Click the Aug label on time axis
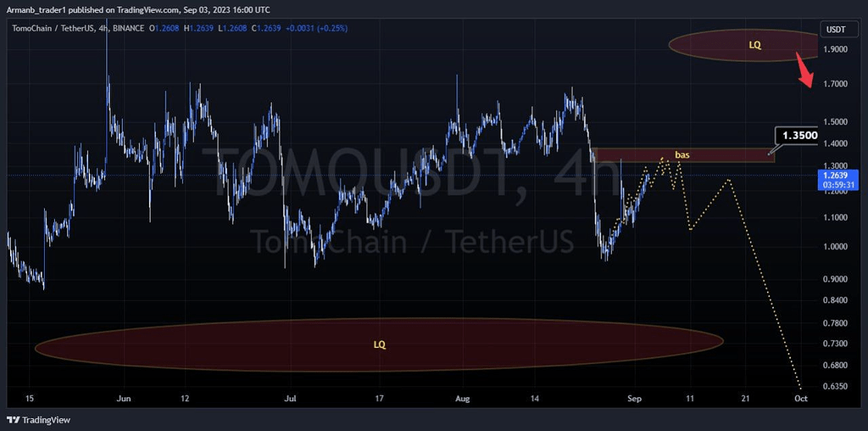This screenshot has width=868, height=431. click(x=462, y=397)
